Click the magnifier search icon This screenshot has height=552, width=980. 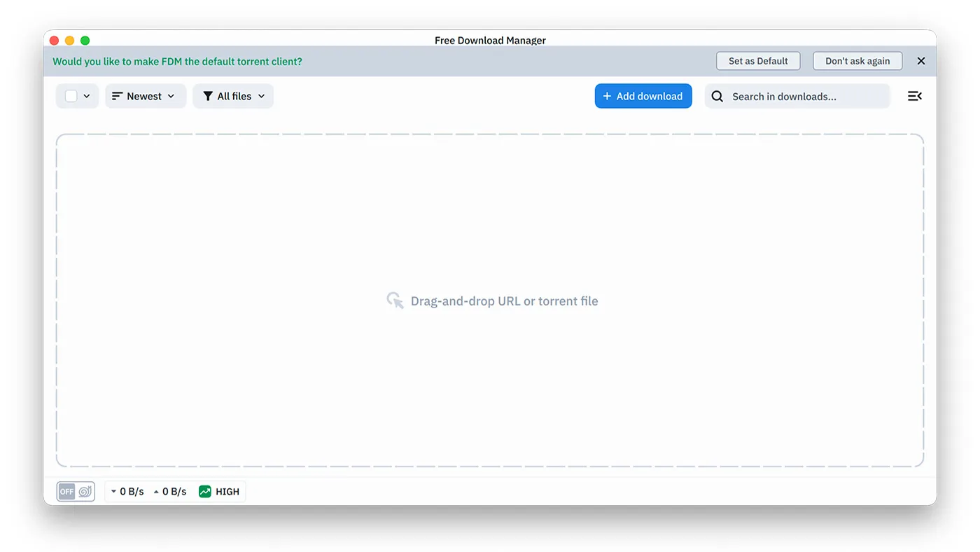(717, 96)
